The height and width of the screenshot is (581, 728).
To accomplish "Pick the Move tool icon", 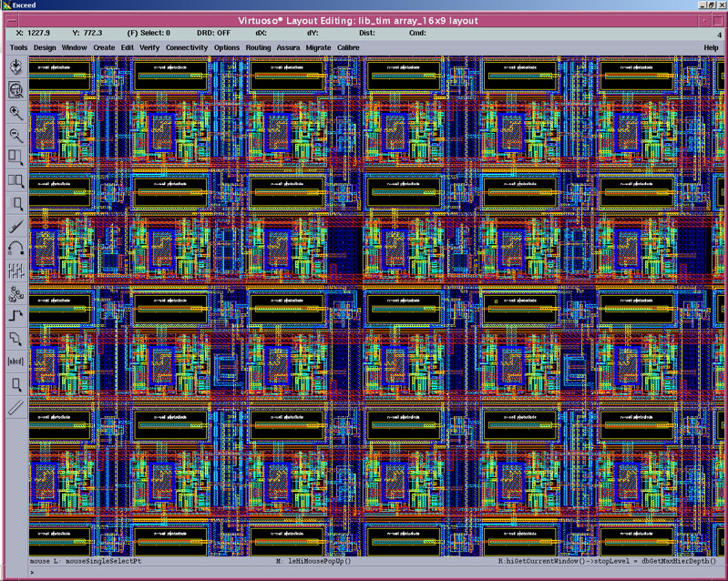I will coord(15,204).
